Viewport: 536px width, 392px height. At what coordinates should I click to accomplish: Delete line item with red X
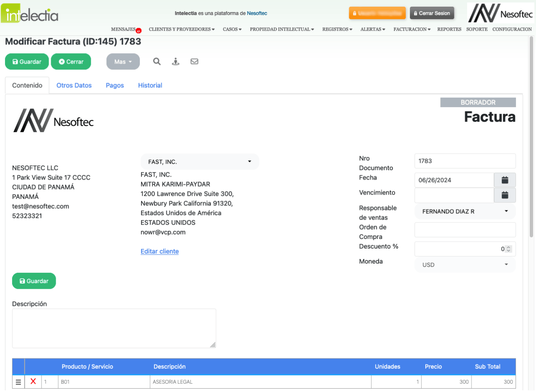[x=33, y=382]
